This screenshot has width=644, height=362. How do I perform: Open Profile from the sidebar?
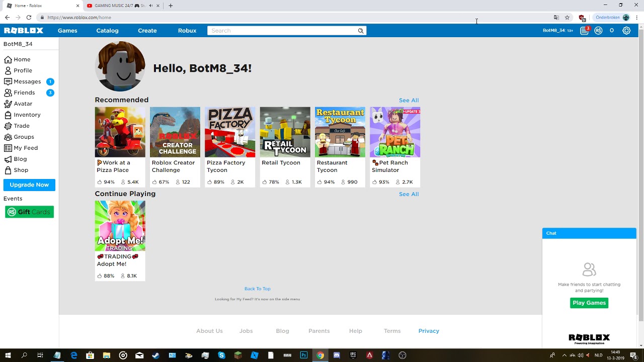[18, 70]
